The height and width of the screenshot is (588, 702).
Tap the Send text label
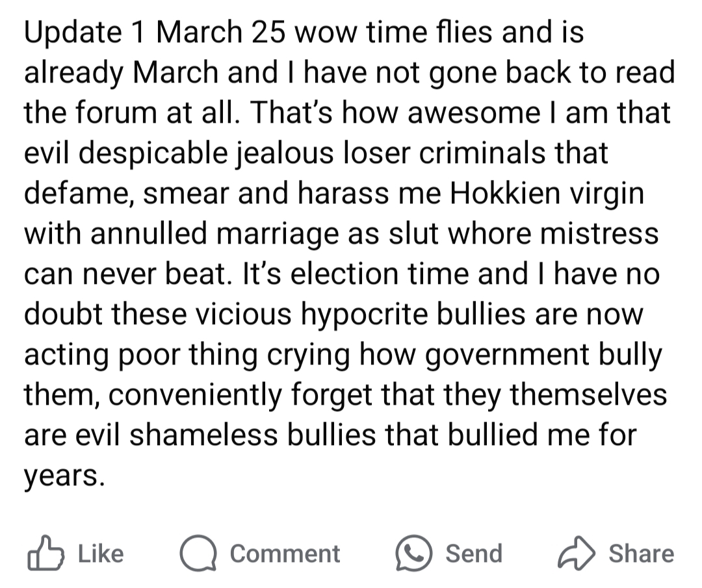474,554
